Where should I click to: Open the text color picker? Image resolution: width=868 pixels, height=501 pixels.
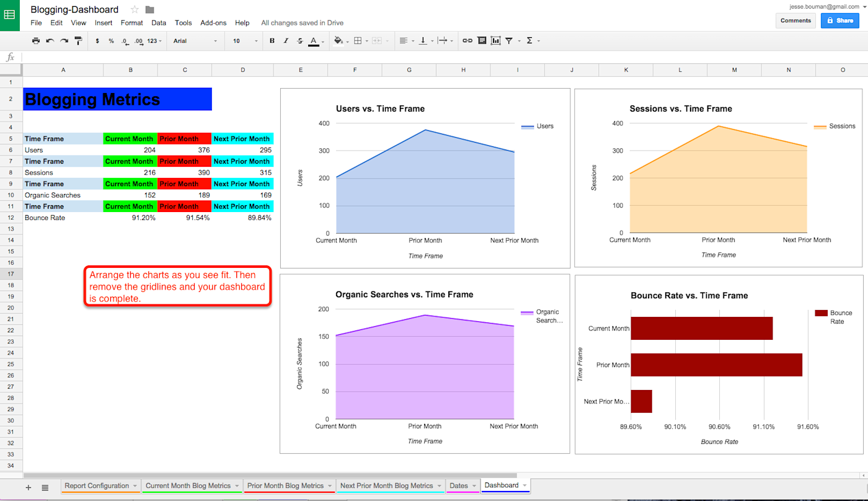click(x=314, y=41)
